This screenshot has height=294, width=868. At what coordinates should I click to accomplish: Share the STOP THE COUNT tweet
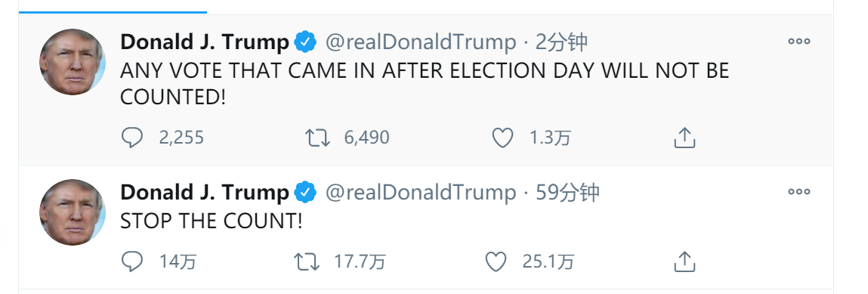click(684, 262)
